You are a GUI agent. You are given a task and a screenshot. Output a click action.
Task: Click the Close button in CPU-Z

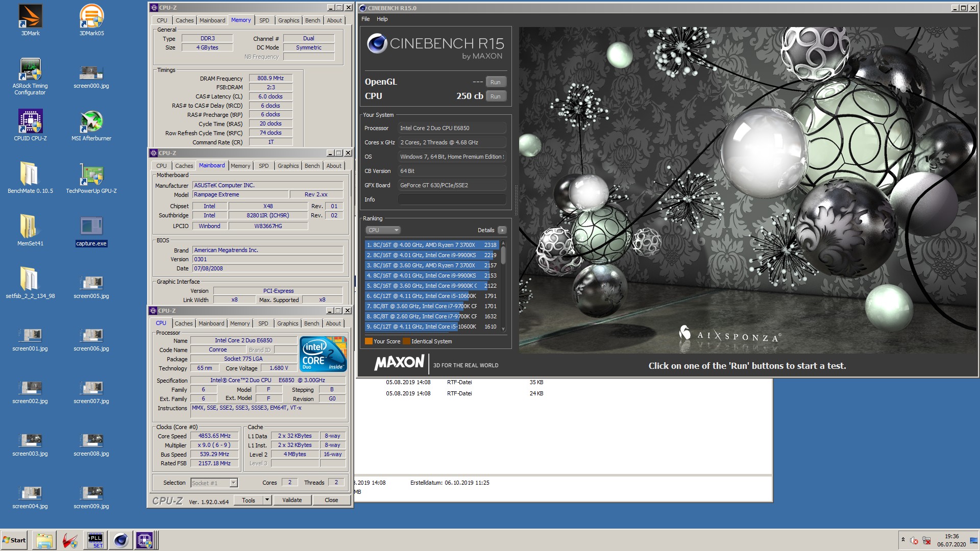coord(331,500)
